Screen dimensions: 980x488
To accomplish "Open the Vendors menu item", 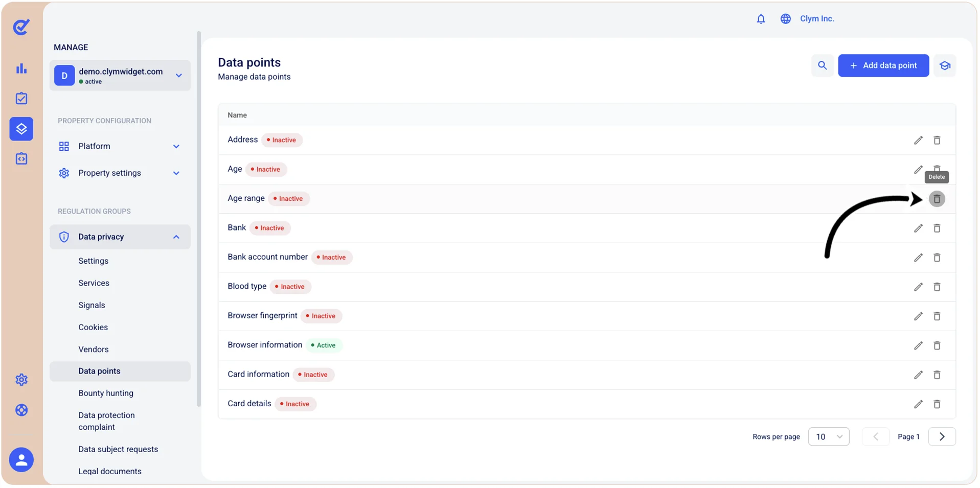I will pyautogui.click(x=93, y=350).
